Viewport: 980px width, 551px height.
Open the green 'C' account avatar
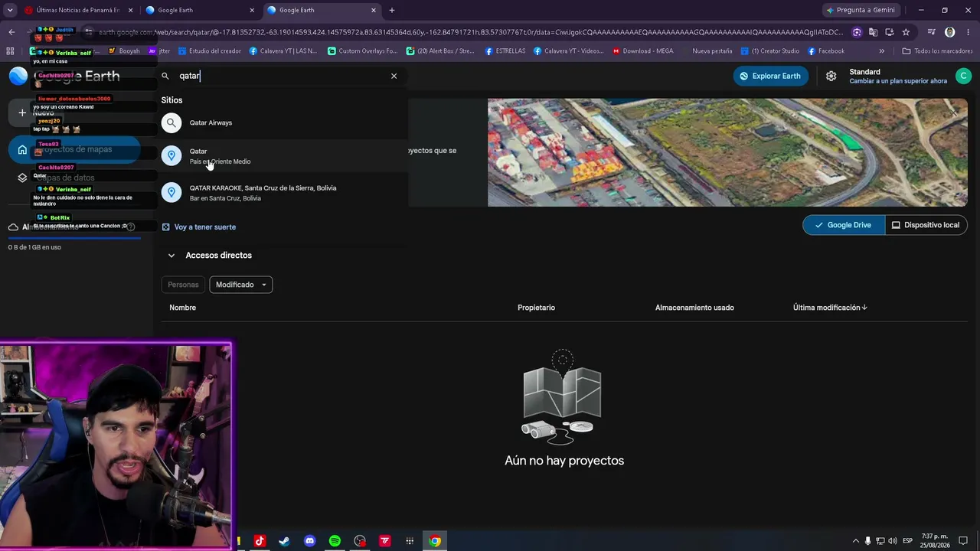click(x=964, y=76)
